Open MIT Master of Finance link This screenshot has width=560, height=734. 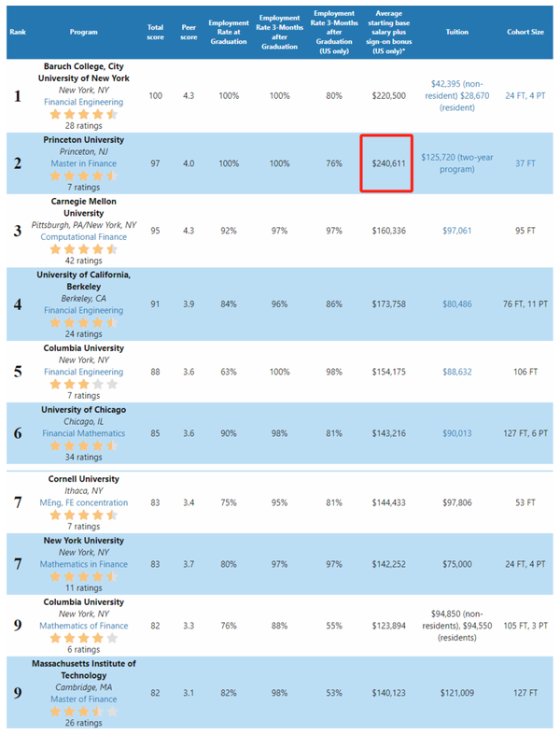tap(84, 699)
